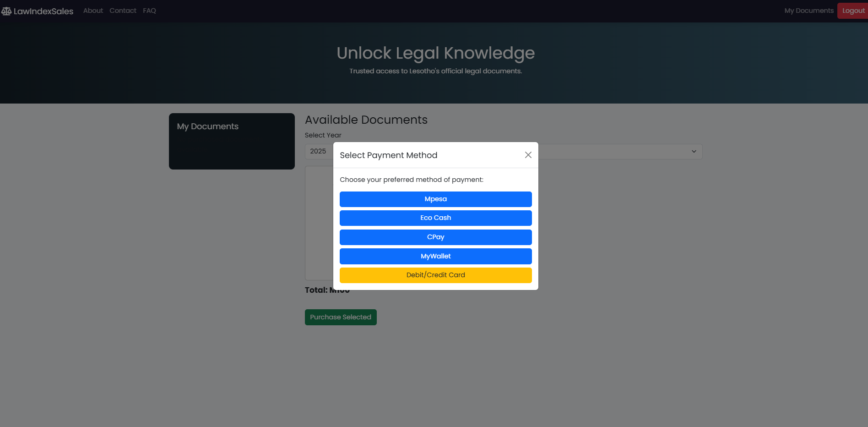Select the CPay payment option
868x427 pixels.
(x=435, y=237)
